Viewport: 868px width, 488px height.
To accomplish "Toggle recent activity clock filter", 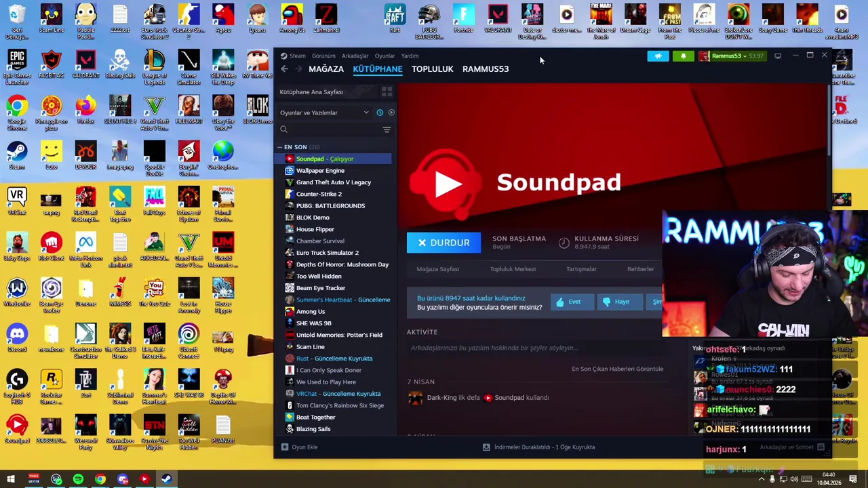I will tap(380, 113).
